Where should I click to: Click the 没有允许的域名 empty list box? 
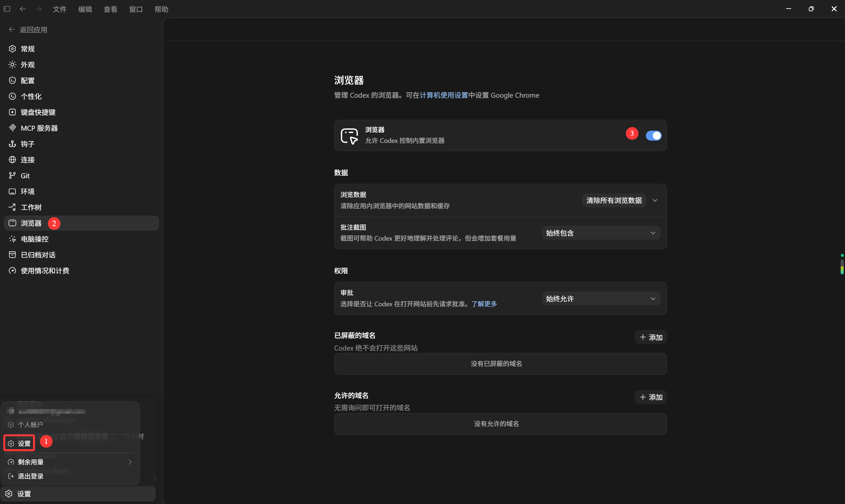point(500,424)
